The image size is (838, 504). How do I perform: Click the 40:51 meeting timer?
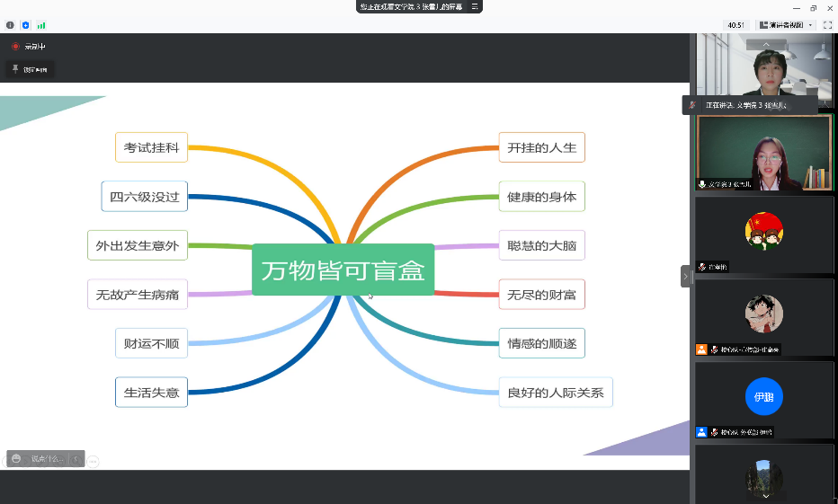736,25
